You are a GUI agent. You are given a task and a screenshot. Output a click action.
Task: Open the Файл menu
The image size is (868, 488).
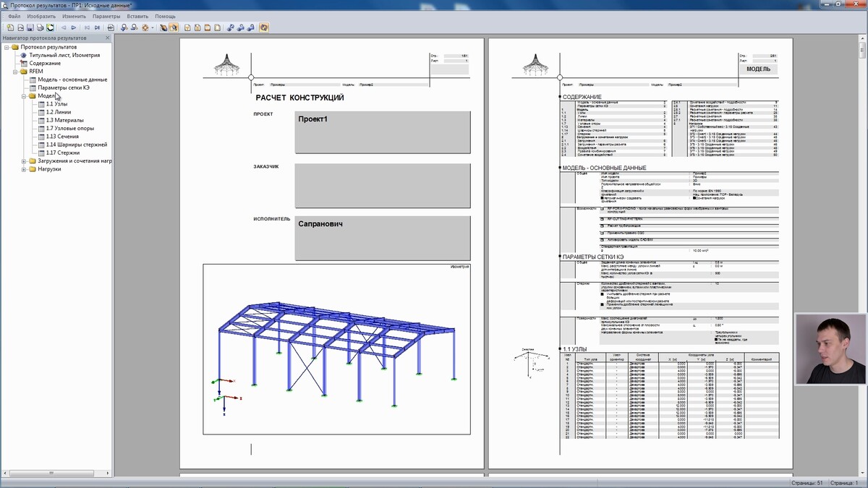(14, 16)
